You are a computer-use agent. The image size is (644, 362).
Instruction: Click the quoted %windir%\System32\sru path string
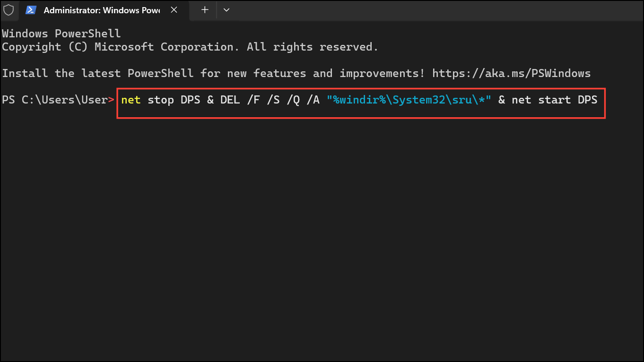coord(409,100)
